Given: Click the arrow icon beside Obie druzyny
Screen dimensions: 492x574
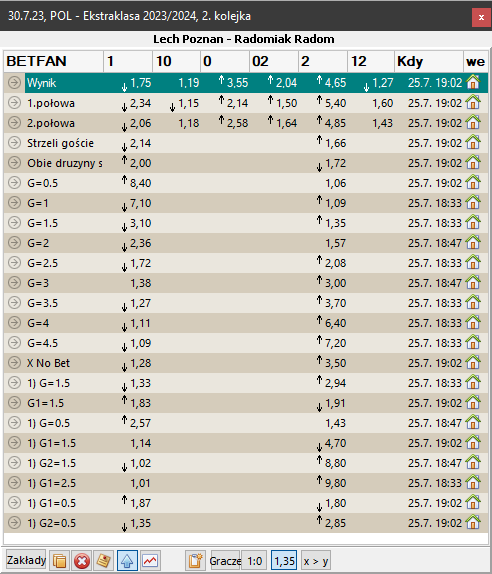Looking at the screenshot, I should 14,163.
